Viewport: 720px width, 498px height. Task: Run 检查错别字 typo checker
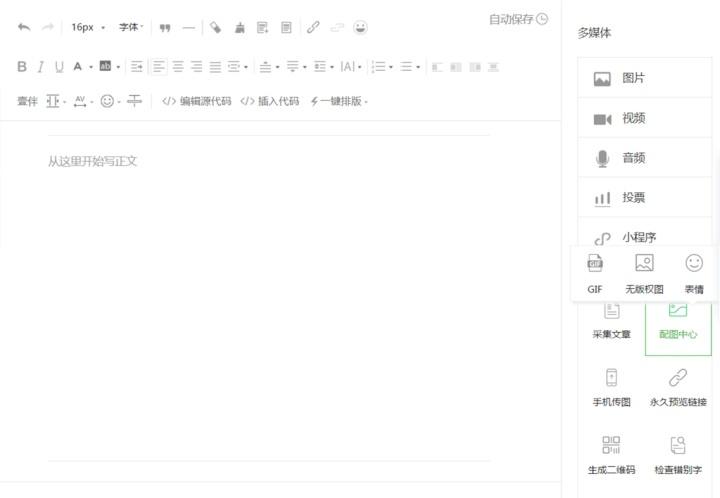678,455
